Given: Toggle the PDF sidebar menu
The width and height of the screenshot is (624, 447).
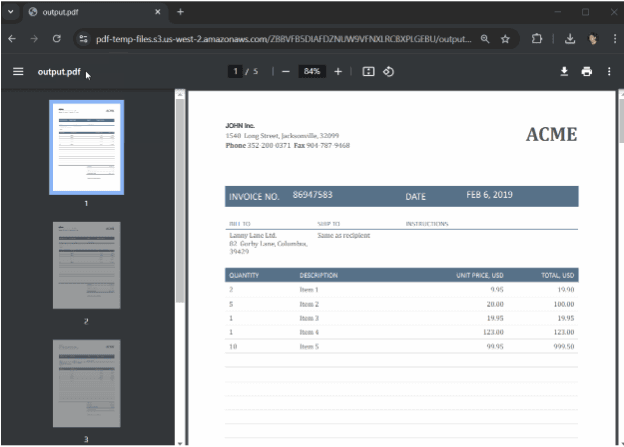Looking at the screenshot, I should (17, 71).
